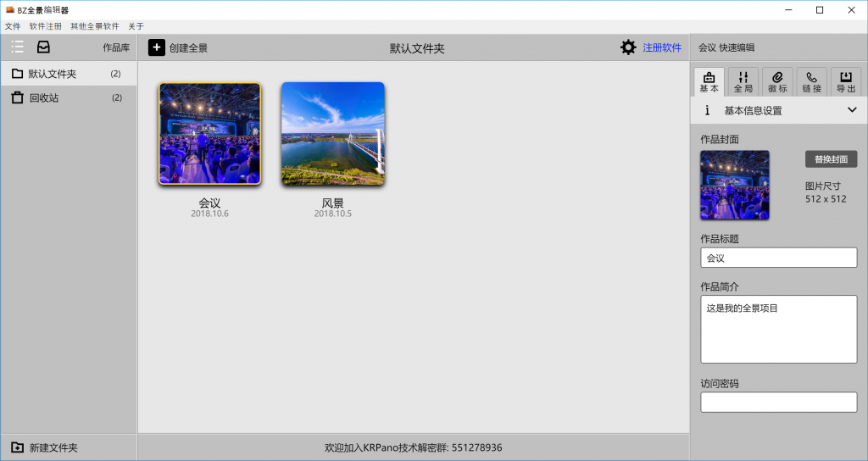Viewport: 868px width, 461px height.
Task: Click the list view icon in the sidebar header
Action: coord(17,47)
